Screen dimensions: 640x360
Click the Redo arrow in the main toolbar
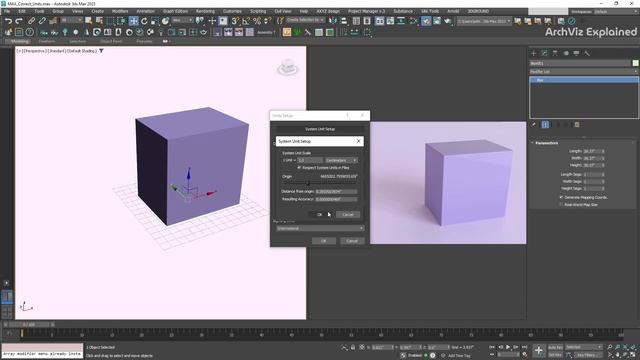19,21
